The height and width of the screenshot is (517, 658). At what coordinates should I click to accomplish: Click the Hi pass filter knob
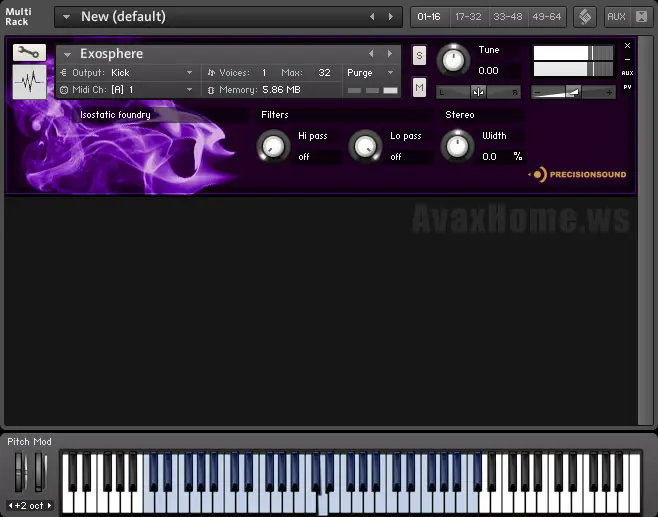tap(273, 146)
